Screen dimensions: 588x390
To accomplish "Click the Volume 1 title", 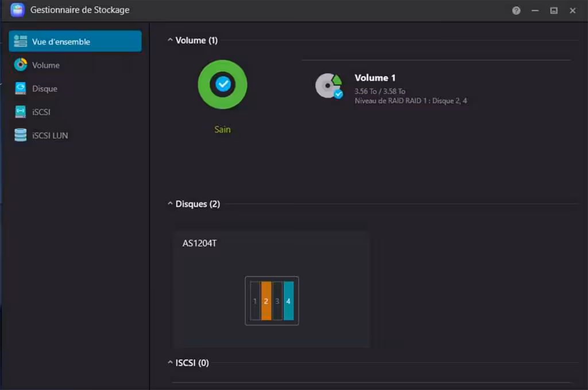I will pos(375,78).
